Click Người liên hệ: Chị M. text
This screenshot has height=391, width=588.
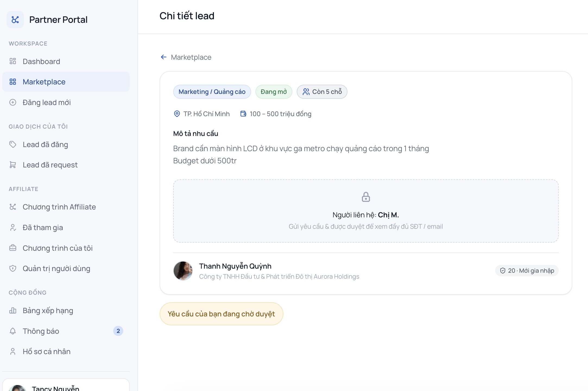[366, 215]
